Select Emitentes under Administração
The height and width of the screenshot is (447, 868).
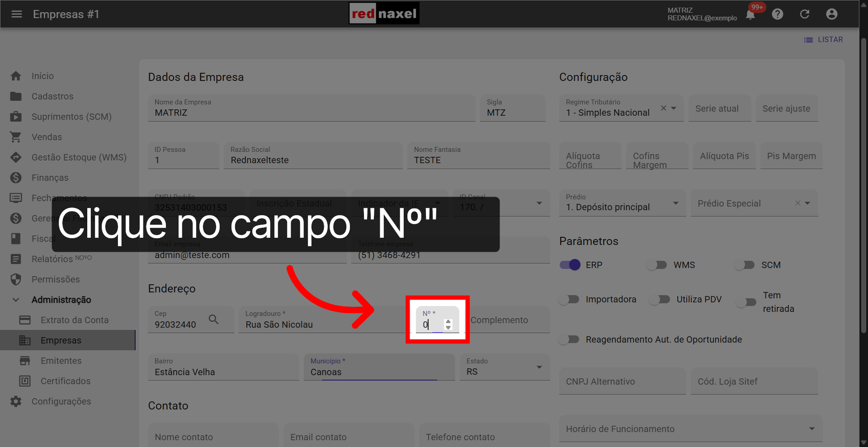61,360
